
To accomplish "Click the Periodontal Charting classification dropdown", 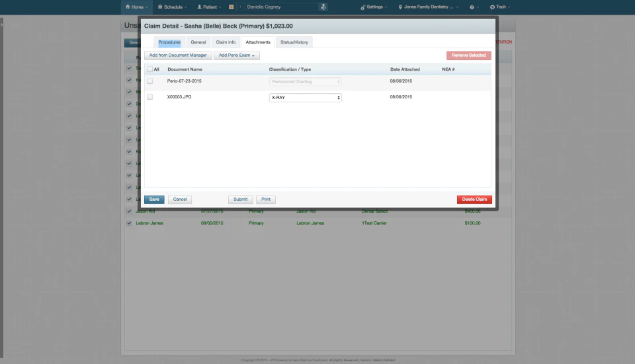I will [306, 82].
